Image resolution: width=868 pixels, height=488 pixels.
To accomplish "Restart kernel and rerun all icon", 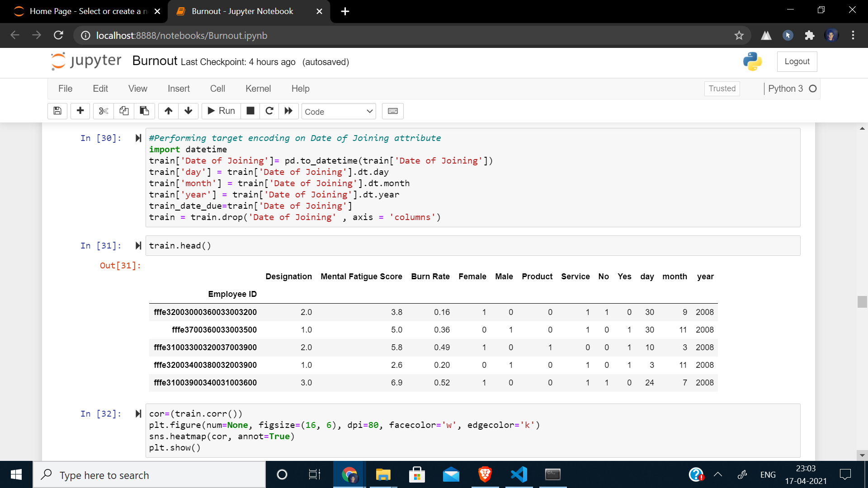I will point(288,111).
